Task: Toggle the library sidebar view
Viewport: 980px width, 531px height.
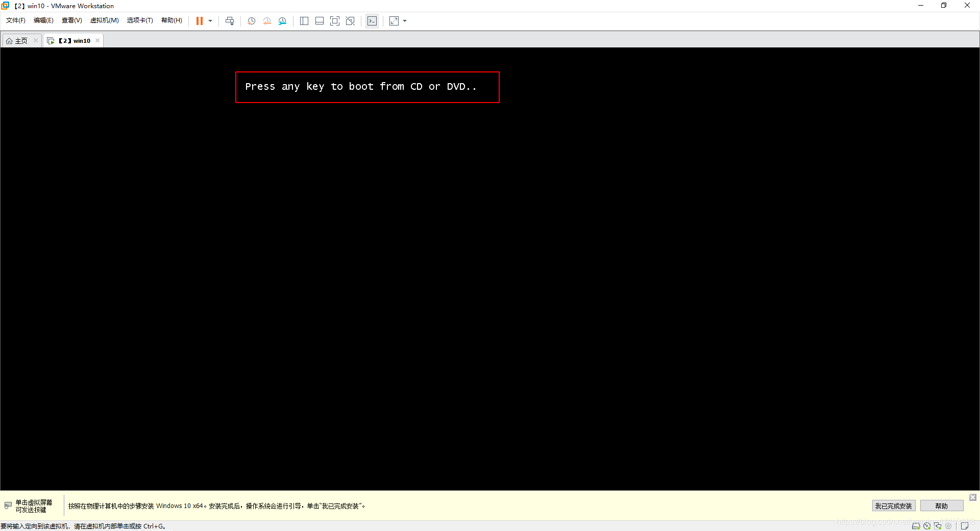Action: point(304,21)
